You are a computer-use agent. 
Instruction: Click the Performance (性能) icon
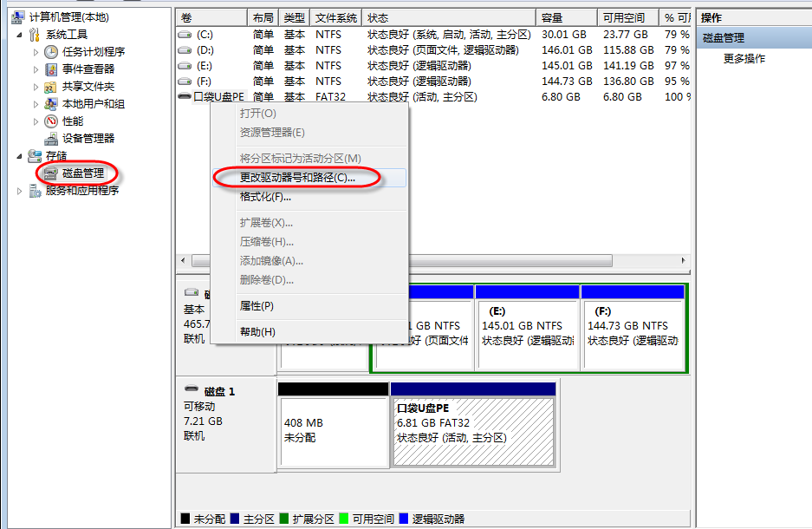pyautogui.click(x=51, y=121)
